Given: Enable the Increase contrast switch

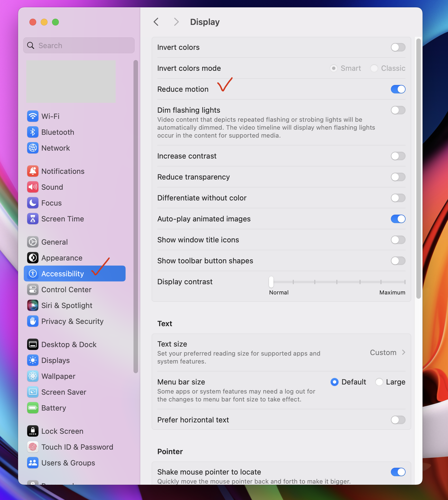Looking at the screenshot, I should [398, 156].
